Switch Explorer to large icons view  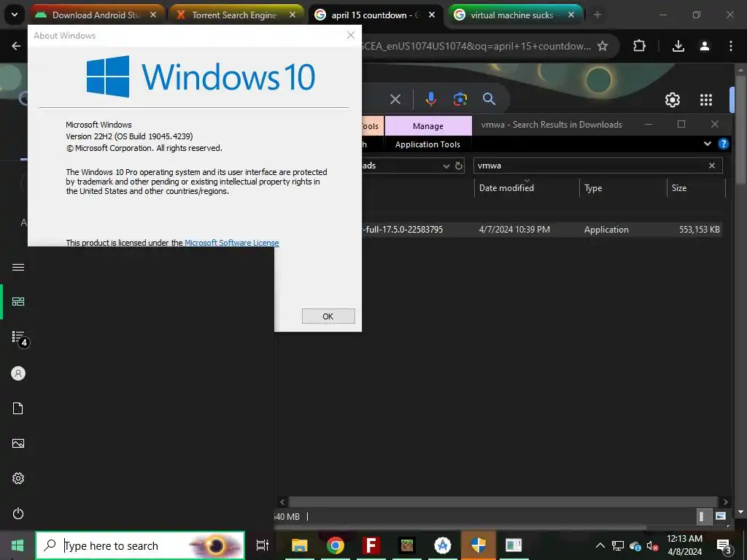[720, 517]
